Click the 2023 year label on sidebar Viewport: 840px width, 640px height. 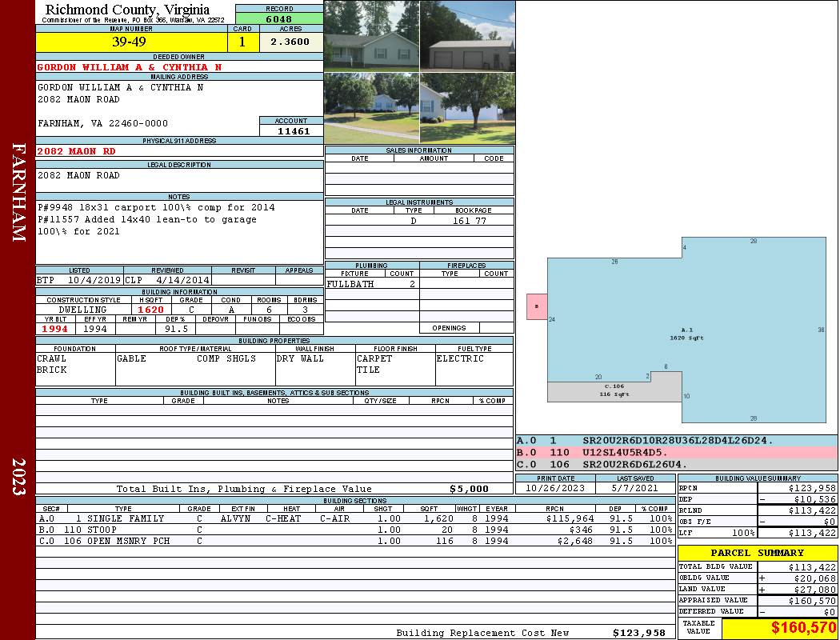18,477
